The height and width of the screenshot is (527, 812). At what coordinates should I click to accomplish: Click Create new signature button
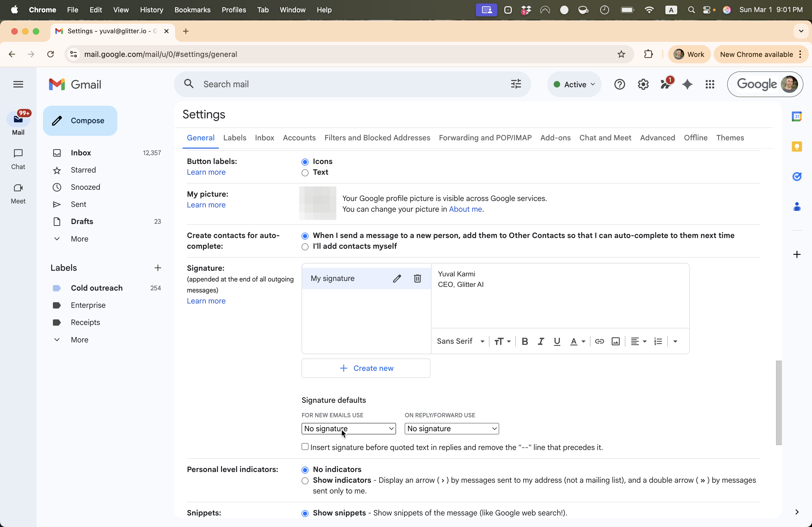[366, 368]
